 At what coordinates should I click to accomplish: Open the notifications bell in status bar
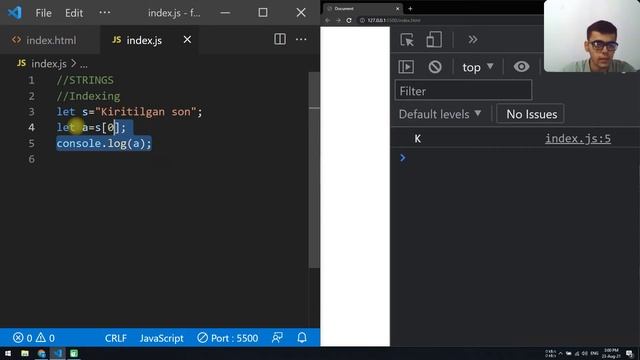coord(302,338)
